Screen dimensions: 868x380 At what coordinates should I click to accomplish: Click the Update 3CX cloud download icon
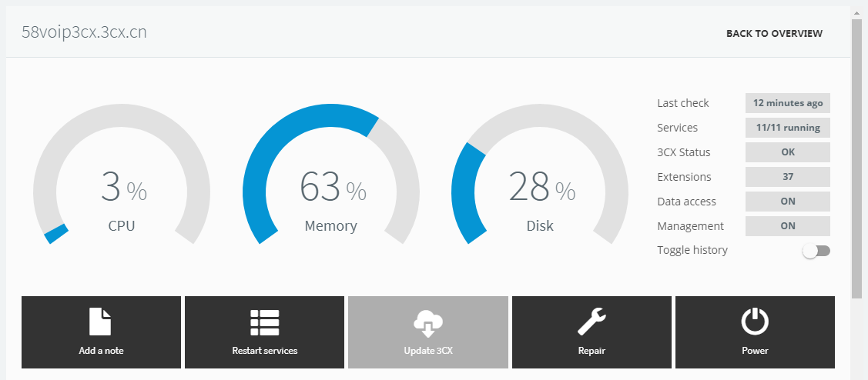point(428,323)
